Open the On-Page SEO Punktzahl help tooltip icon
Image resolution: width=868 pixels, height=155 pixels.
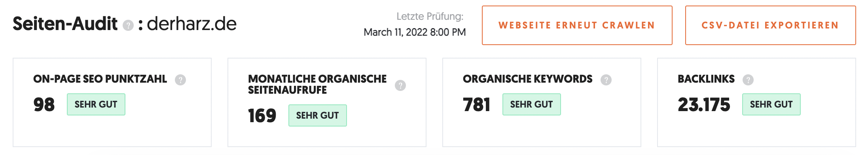click(180, 80)
